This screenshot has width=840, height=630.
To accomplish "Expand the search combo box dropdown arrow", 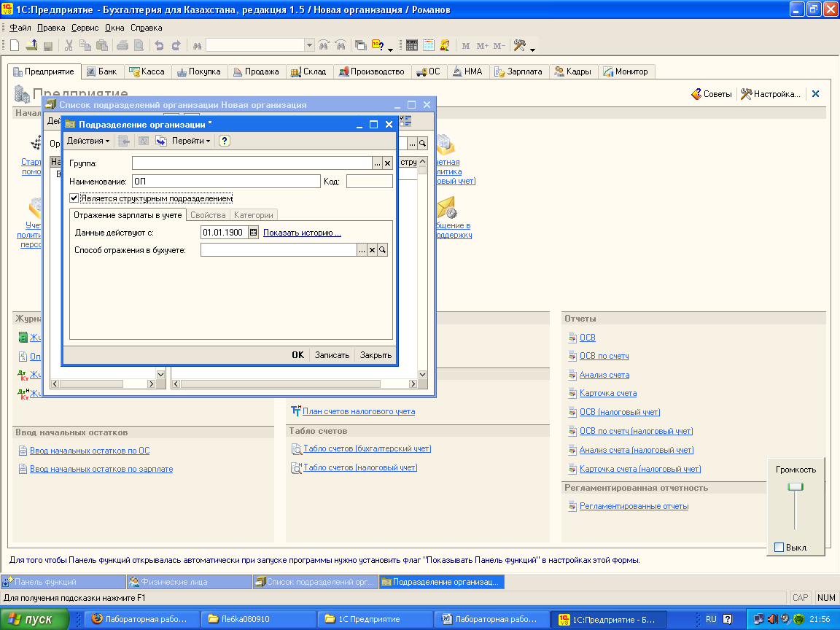I will click(x=309, y=45).
